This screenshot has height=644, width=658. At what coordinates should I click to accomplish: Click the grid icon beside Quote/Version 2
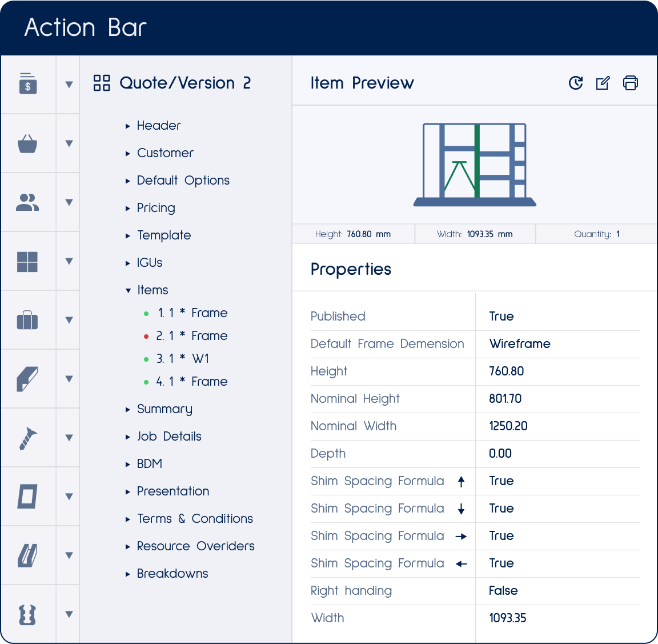point(101,83)
